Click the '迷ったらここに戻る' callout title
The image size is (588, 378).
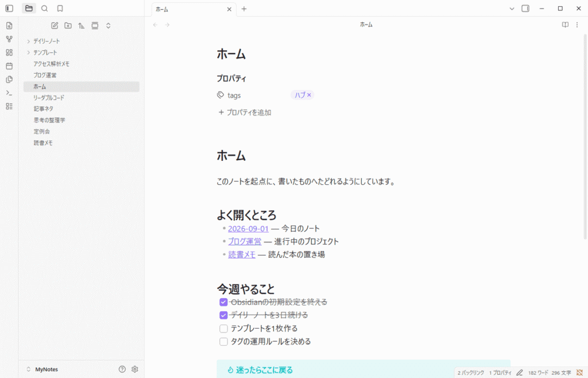264,370
